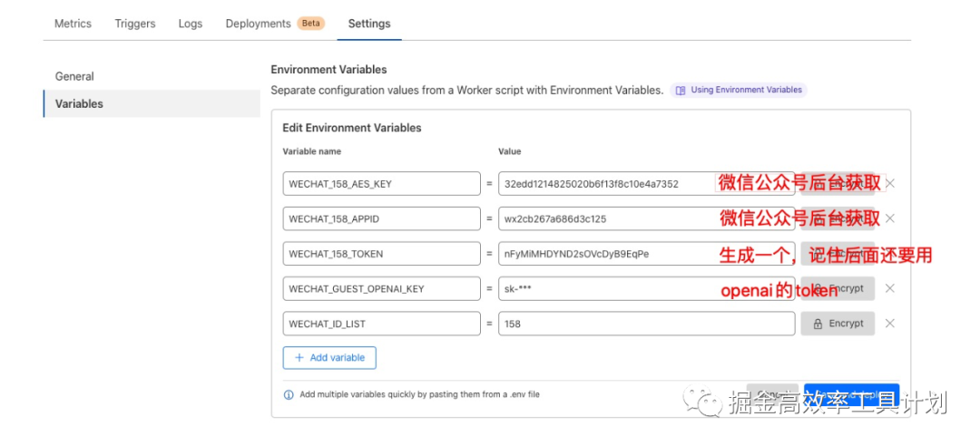Image resolution: width=980 pixels, height=446 pixels.
Task: Select the Settings tab
Action: tap(369, 24)
